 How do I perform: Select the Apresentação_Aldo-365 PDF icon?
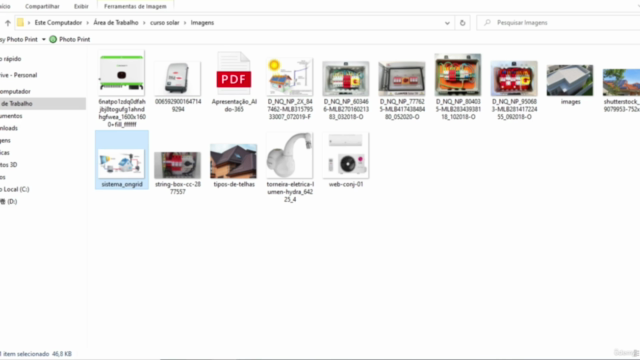(233, 73)
